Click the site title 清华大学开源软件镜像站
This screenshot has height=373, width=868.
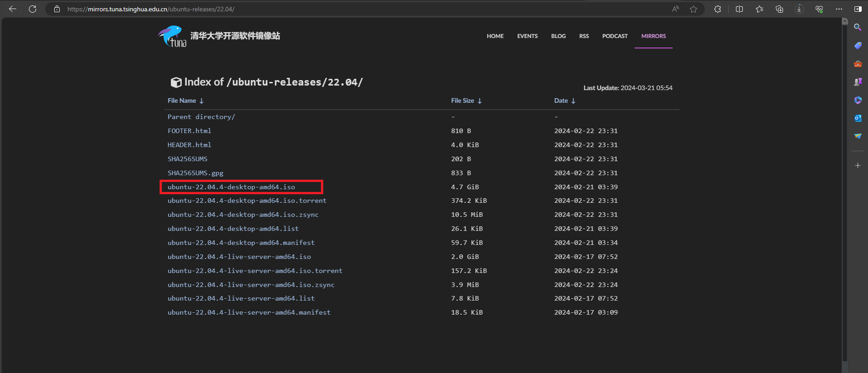click(235, 36)
